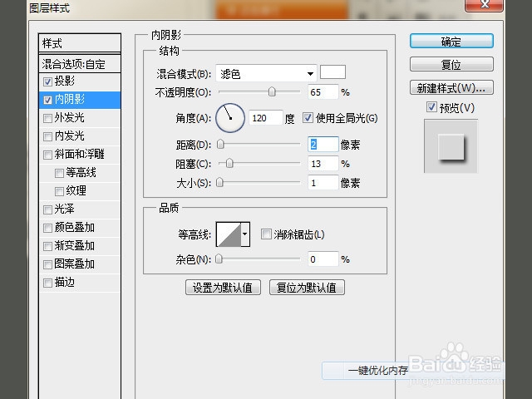
Task: Click 设置为默认值 button
Action: pyautogui.click(x=223, y=288)
